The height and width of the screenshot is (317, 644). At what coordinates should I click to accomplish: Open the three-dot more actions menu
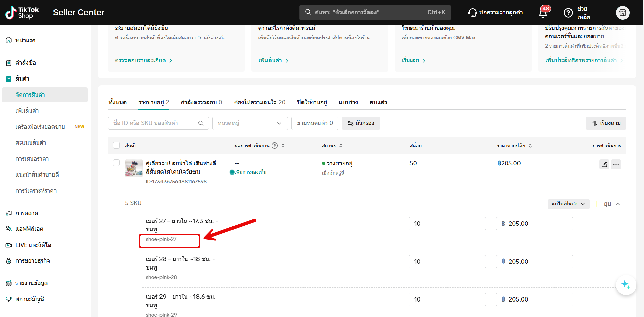click(x=616, y=164)
